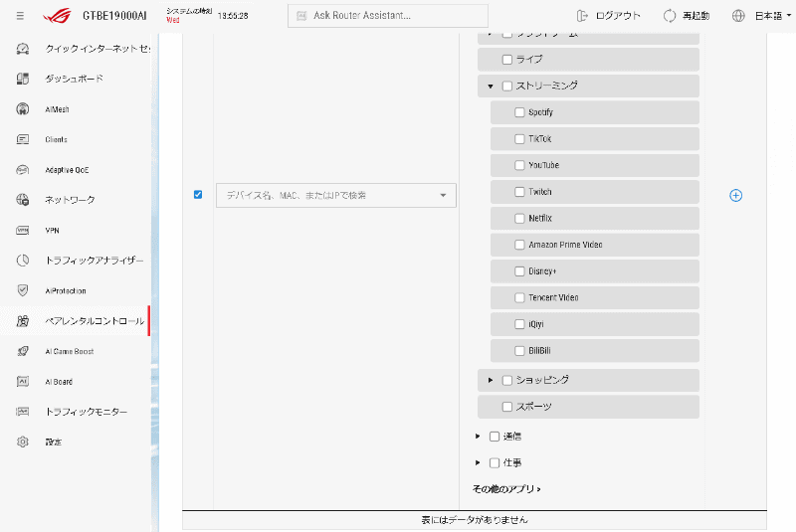Open トラフィックモニター menu item
The width and height of the screenshot is (796, 532).
(x=87, y=412)
